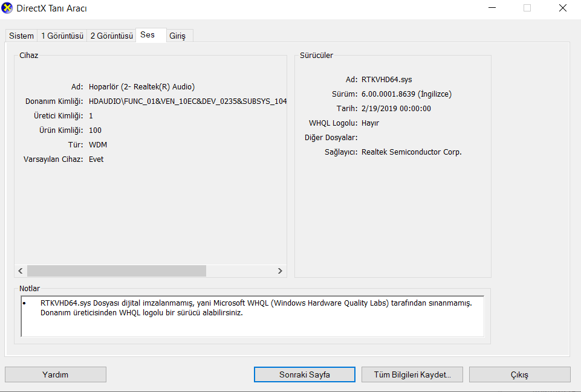Click the Çıkış button
581x392 pixels.
tap(520, 374)
